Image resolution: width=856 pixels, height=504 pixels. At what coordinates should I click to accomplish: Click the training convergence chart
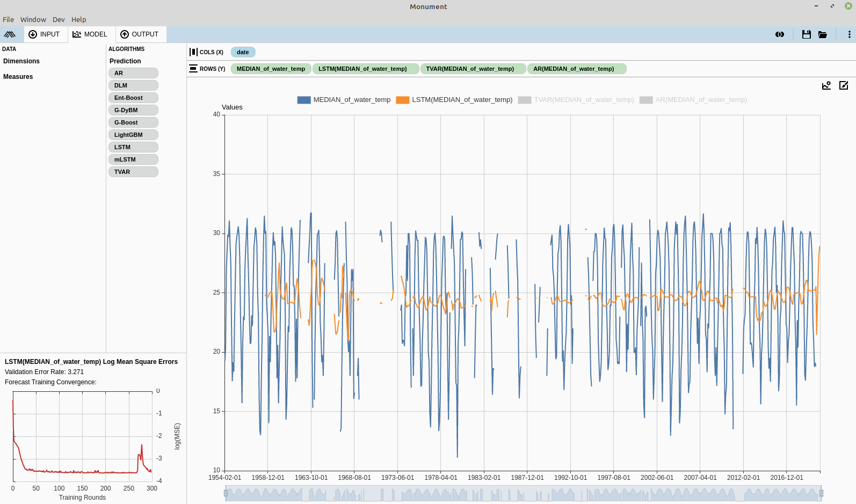[83, 436]
